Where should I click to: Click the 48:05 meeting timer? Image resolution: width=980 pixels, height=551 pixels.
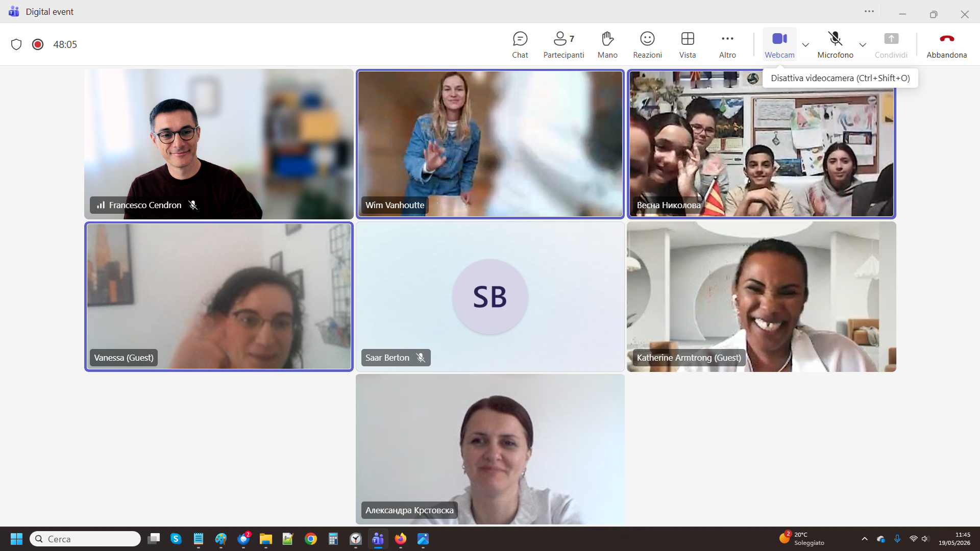[65, 44]
